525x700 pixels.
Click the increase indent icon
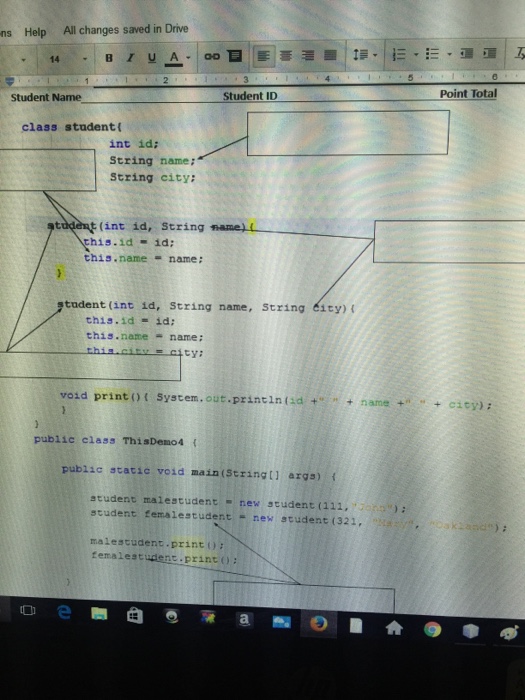[x=489, y=53]
